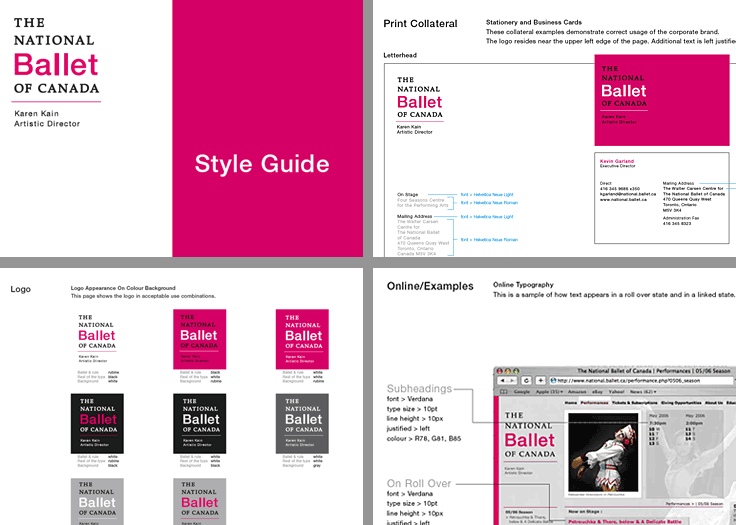Select dark gray background logo sample
The width and height of the screenshot is (736, 525).
point(302,424)
